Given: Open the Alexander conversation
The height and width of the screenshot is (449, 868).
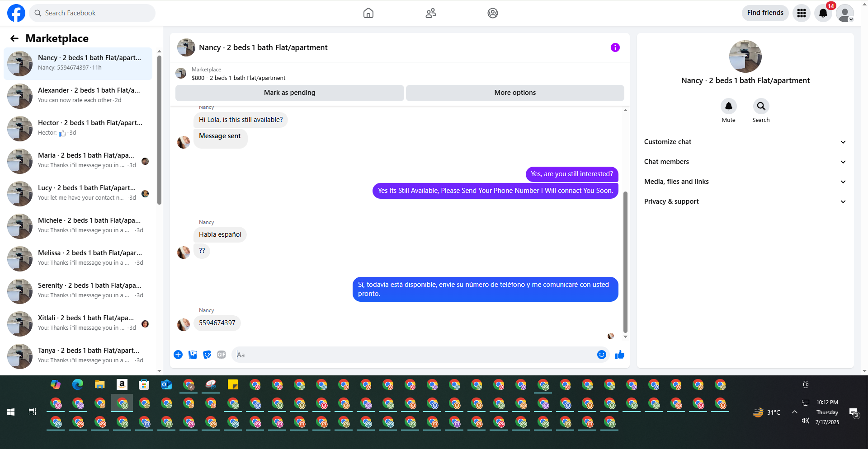Looking at the screenshot, I should (78, 96).
